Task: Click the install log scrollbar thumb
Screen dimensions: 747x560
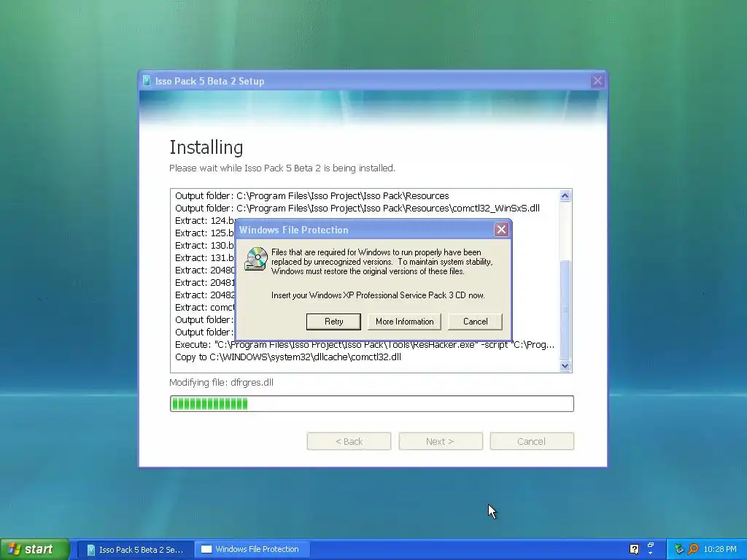Action: [x=565, y=308]
